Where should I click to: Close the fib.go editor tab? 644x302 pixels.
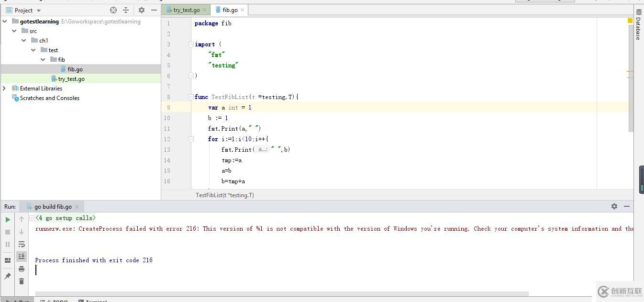[243, 10]
